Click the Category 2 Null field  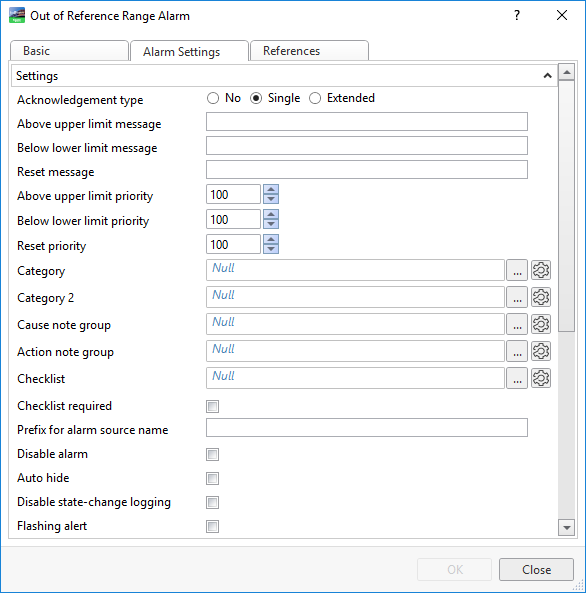click(355, 297)
